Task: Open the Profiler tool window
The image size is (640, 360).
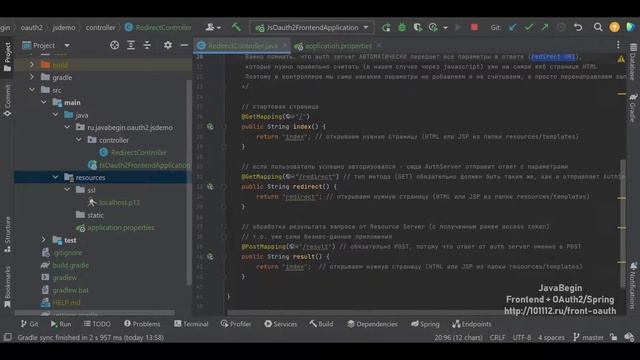Action: 236,324
